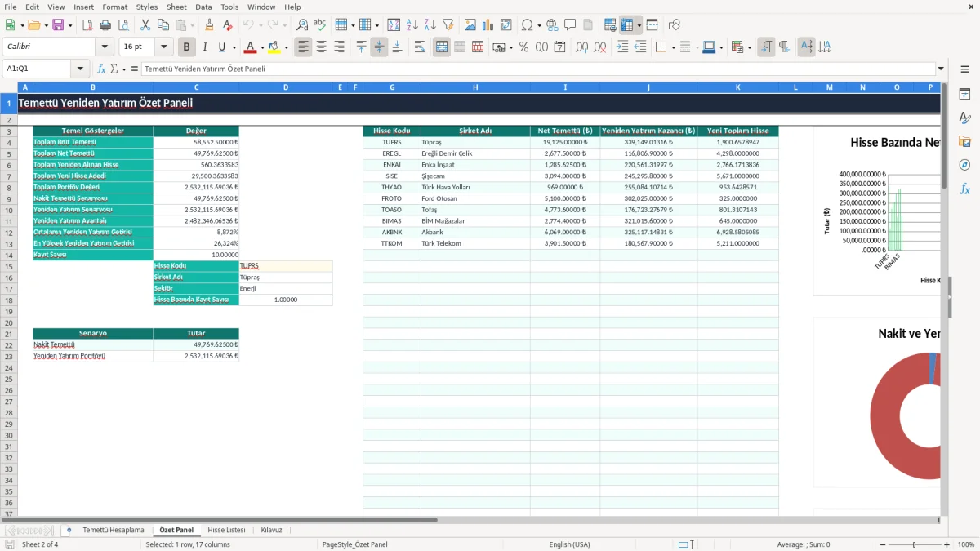
Task: Expand Name Box dropdown arrow
Action: coord(80,69)
